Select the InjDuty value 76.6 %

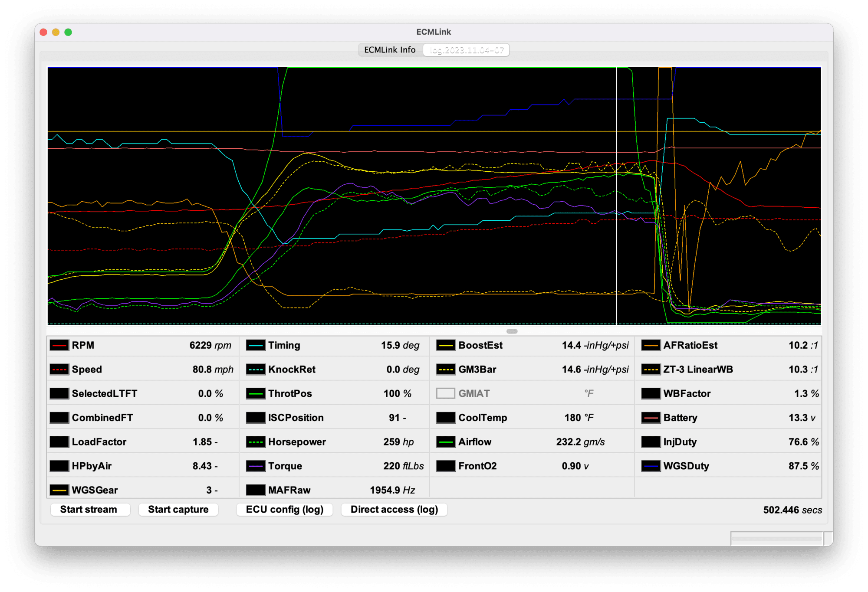[804, 442]
